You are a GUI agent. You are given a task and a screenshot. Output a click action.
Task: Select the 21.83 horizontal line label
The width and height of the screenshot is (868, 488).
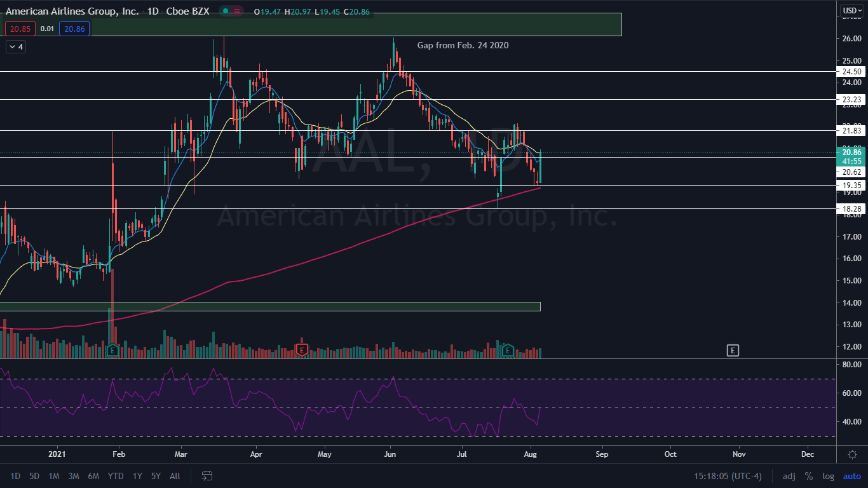click(851, 130)
